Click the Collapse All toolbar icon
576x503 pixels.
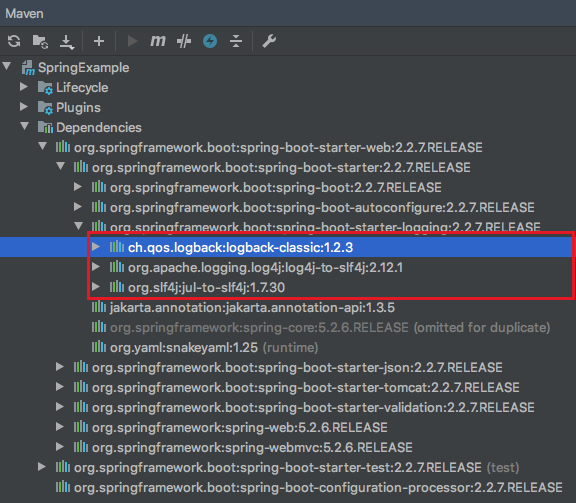point(236,41)
